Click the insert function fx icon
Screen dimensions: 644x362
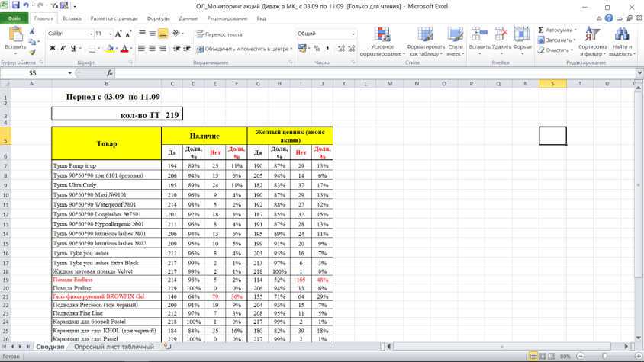tap(110, 73)
